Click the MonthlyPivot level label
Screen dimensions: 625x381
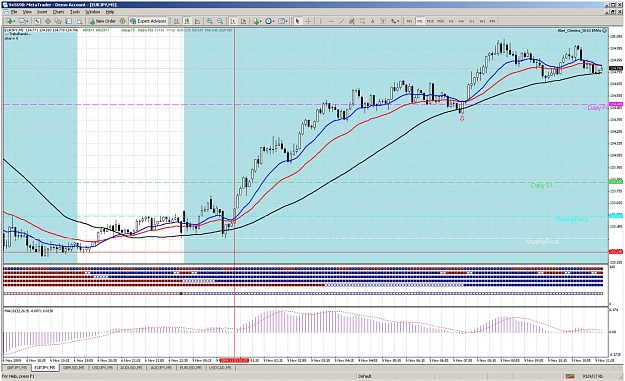coord(542,242)
